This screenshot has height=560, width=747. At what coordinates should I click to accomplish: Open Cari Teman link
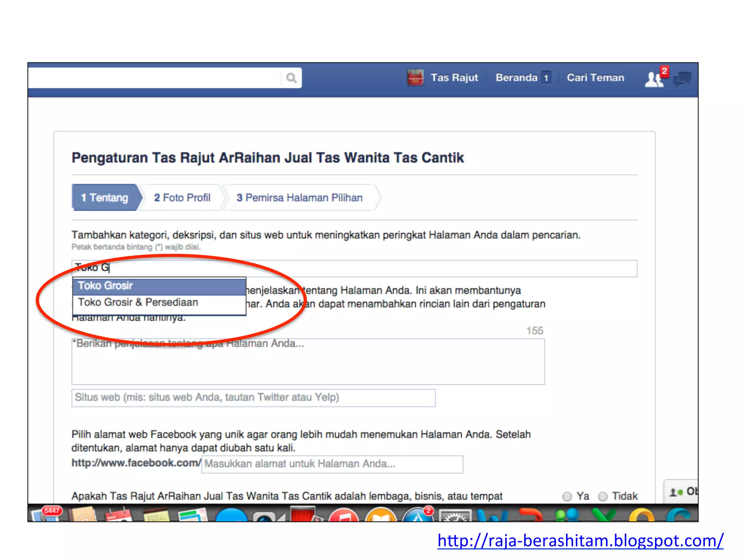(595, 78)
